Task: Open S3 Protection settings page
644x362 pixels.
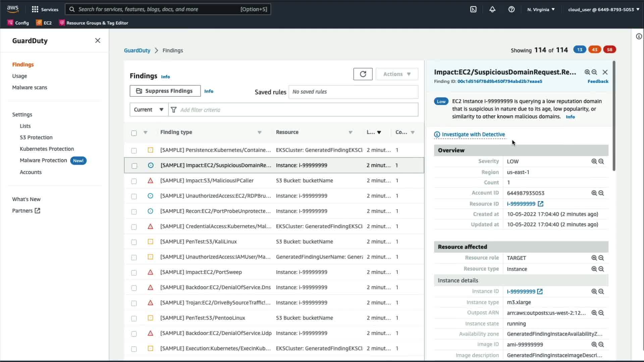Action: pos(36,137)
